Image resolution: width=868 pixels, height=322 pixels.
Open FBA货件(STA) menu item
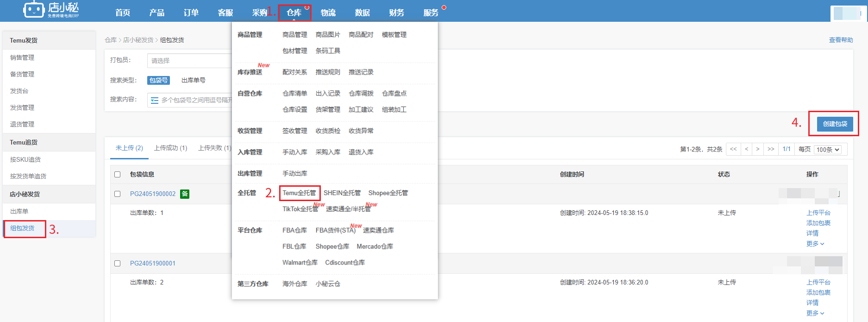pyautogui.click(x=336, y=230)
